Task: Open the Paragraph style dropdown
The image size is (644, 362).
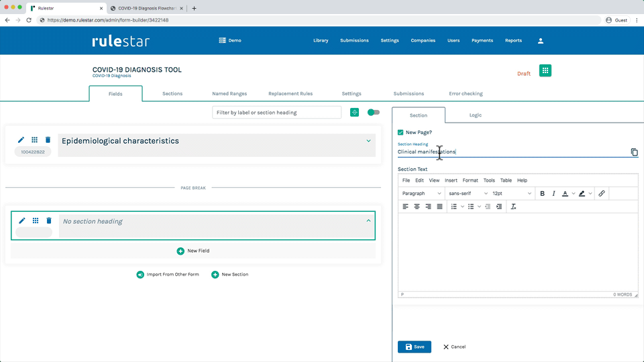Action: (421, 193)
